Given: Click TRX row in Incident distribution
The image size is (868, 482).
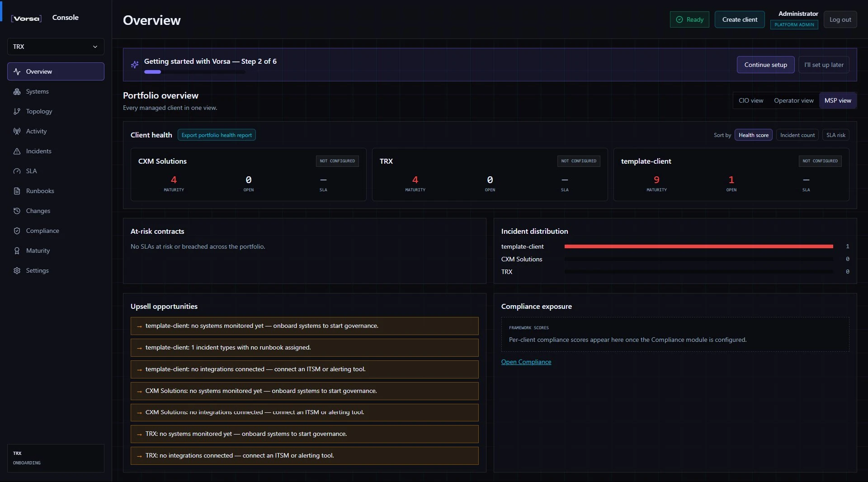Looking at the screenshot, I should [675, 272].
